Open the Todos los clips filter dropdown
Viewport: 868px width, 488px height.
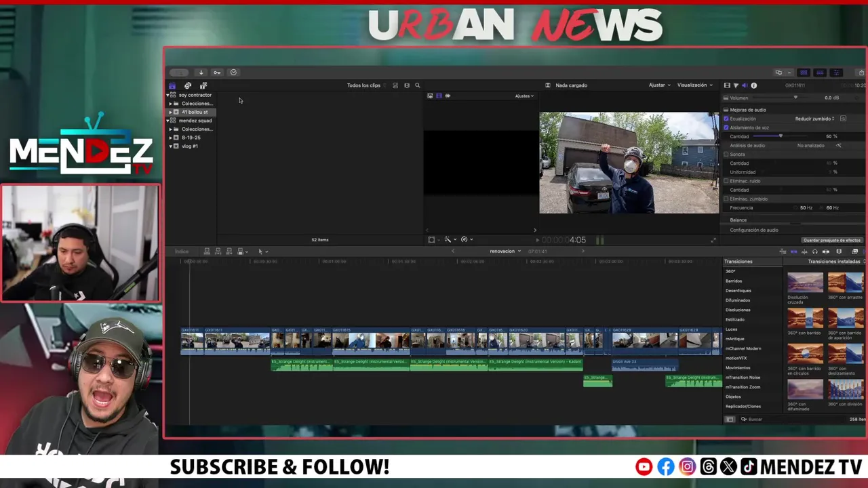pos(366,85)
